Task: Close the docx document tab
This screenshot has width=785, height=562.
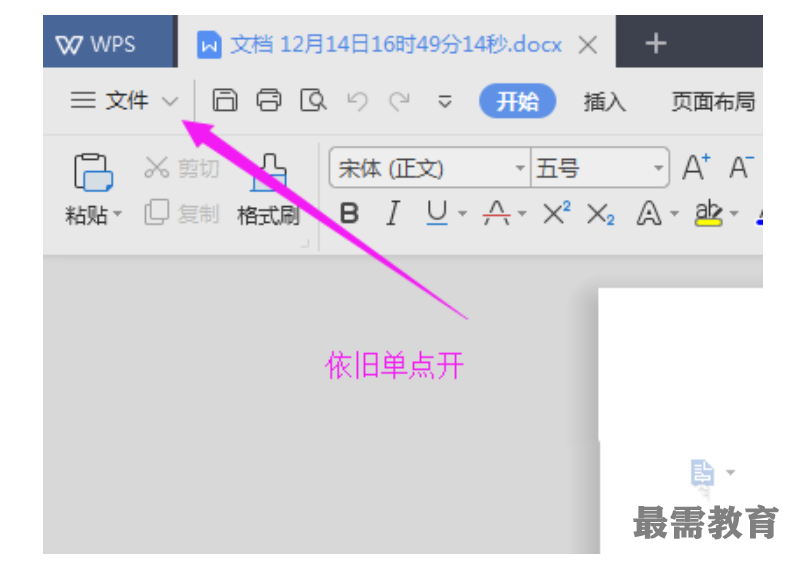Action: point(587,45)
